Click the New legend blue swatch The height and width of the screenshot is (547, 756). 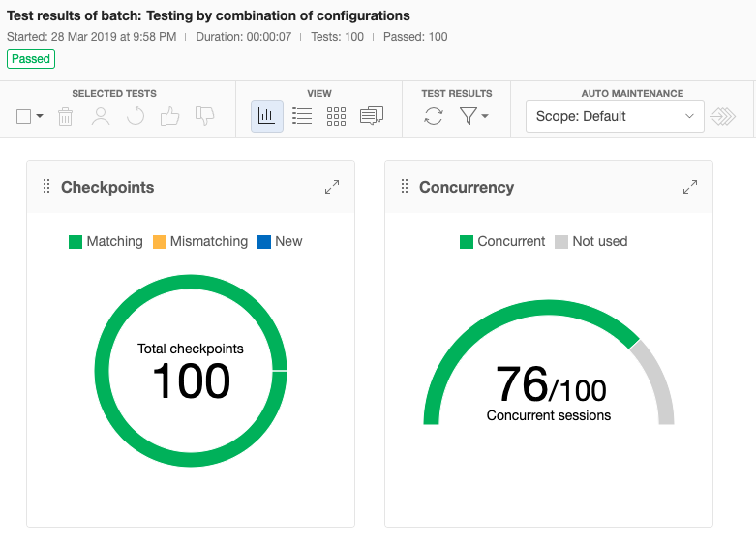click(x=264, y=242)
